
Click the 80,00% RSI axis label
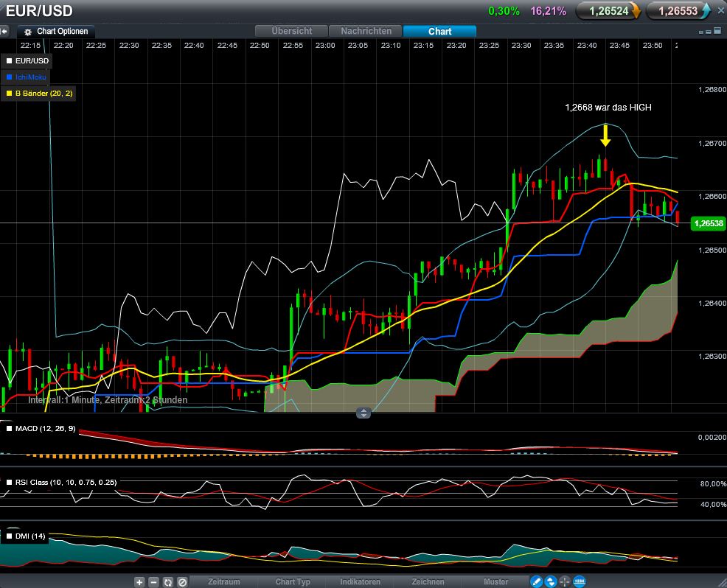pos(713,484)
